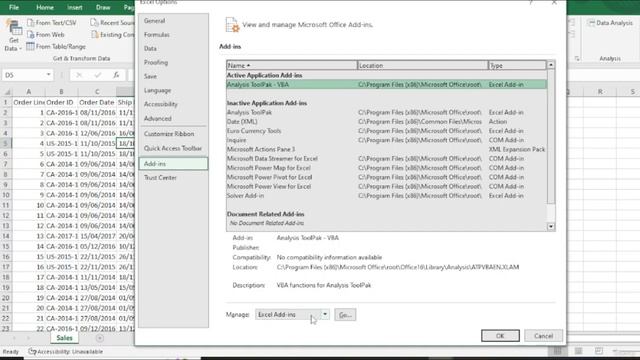Click column R header in worksheet
The image size is (640, 360).
[600, 92]
